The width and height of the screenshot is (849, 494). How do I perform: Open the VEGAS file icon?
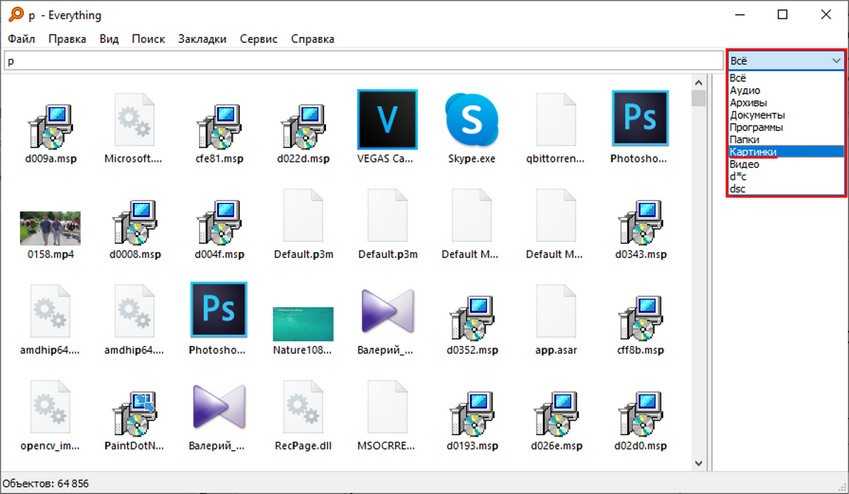click(x=386, y=118)
